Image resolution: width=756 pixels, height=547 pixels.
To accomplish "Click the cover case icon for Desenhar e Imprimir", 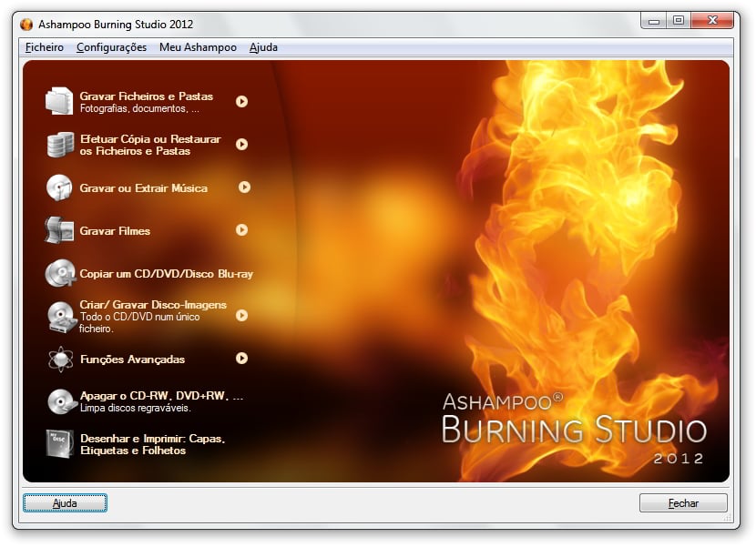I will (x=59, y=444).
